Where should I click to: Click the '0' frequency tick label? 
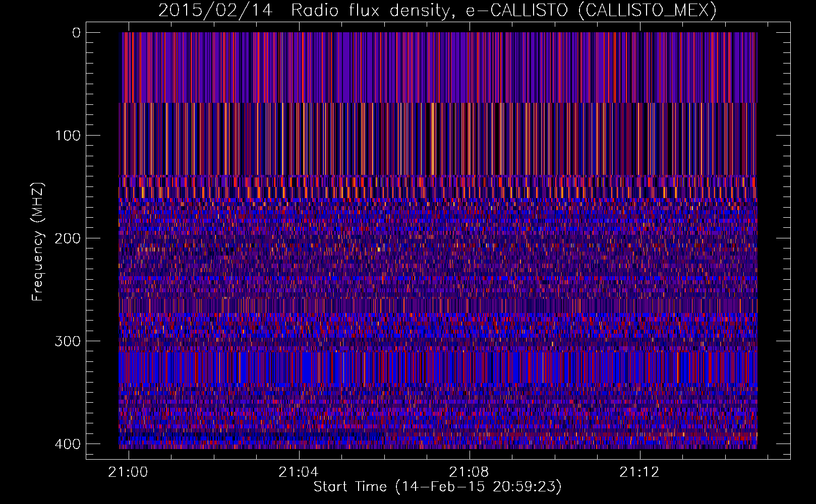tap(76, 33)
